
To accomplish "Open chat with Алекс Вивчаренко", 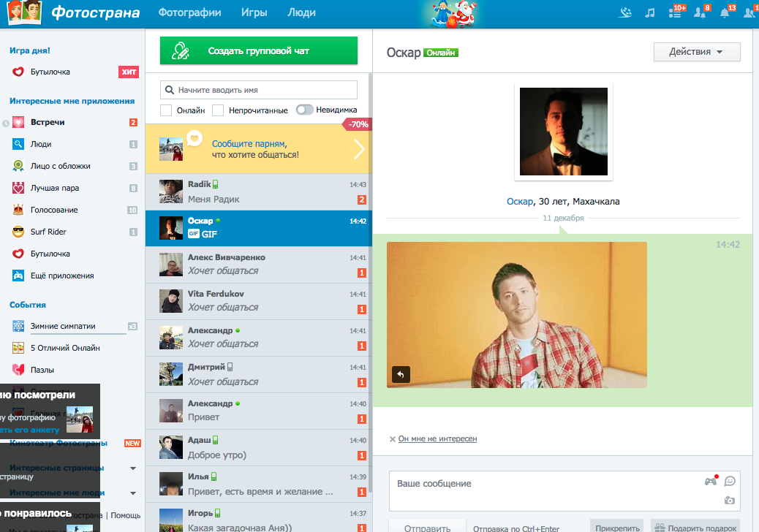I will 259,265.
